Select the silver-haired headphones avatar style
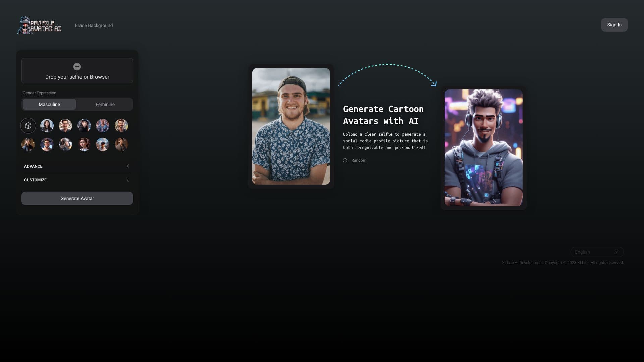The height and width of the screenshot is (362, 644). click(65, 144)
